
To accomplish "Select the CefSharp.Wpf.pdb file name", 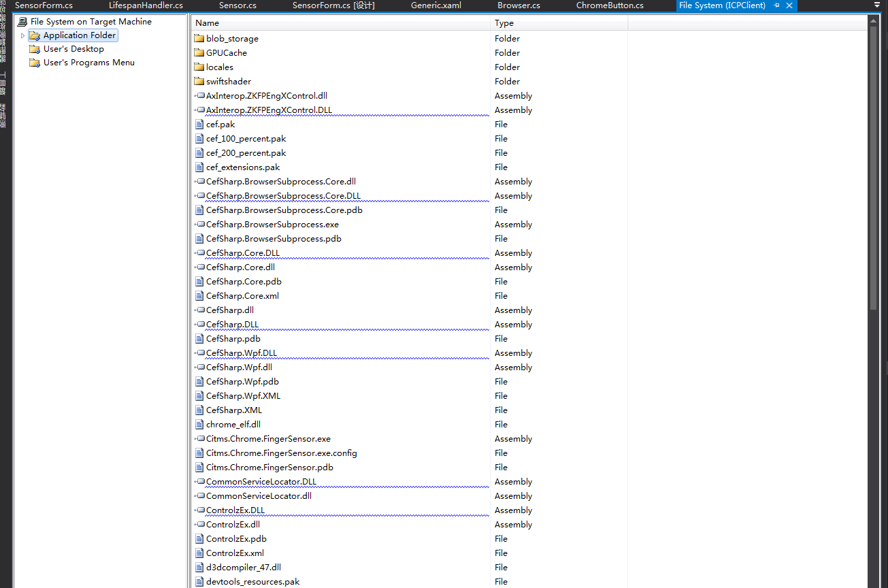I will pyautogui.click(x=242, y=381).
